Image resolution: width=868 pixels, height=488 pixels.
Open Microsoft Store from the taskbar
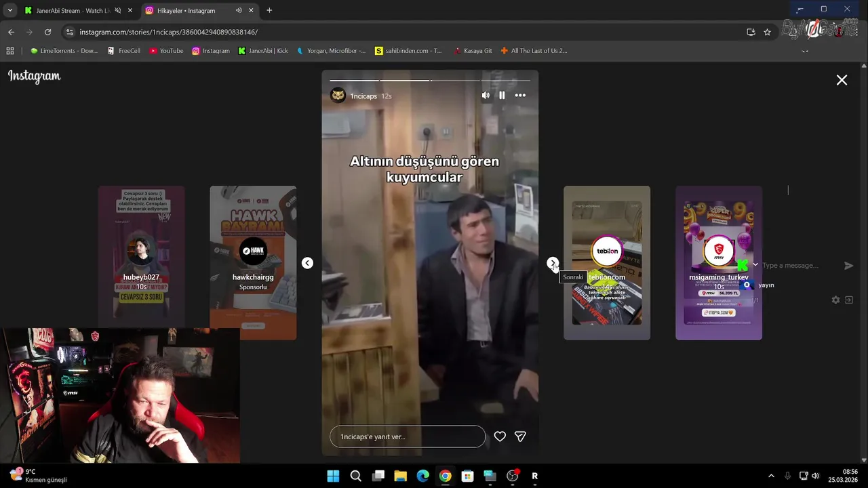(x=467, y=476)
